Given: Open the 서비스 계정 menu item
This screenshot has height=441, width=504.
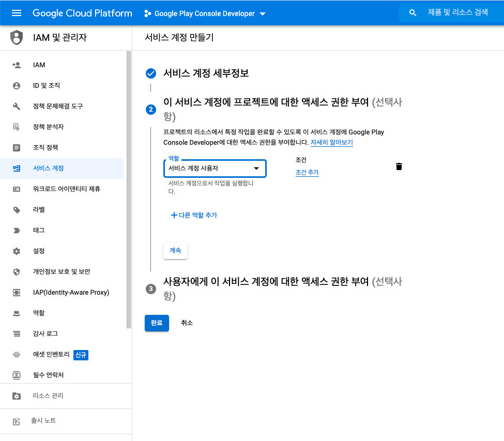Looking at the screenshot, I should point(62,168).
